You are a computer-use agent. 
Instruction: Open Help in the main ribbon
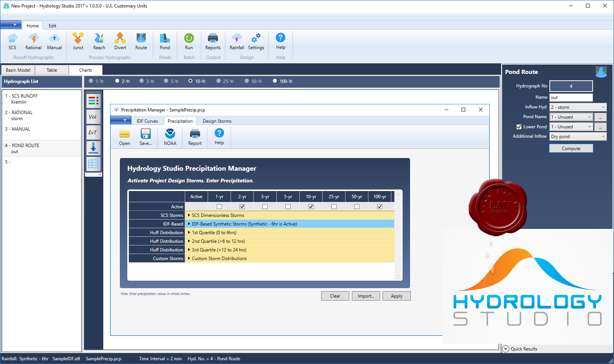(281, 42)
